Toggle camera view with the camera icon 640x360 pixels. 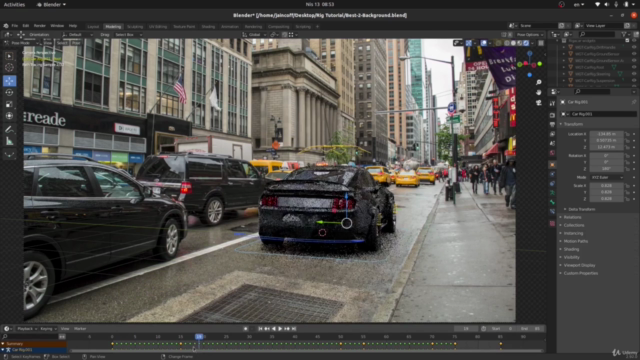[538, 103]
